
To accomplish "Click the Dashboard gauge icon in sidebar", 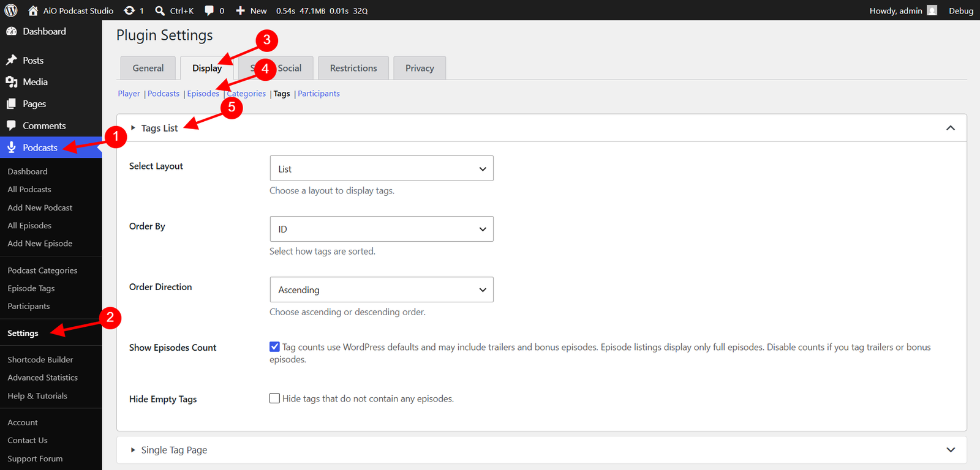I will pyautogui.click(x=11, y=31).
